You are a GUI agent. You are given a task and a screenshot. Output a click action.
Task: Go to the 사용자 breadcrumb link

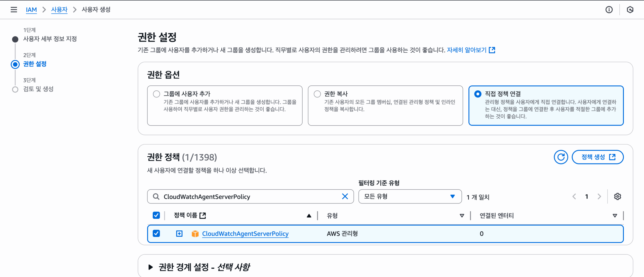[59, 10]
